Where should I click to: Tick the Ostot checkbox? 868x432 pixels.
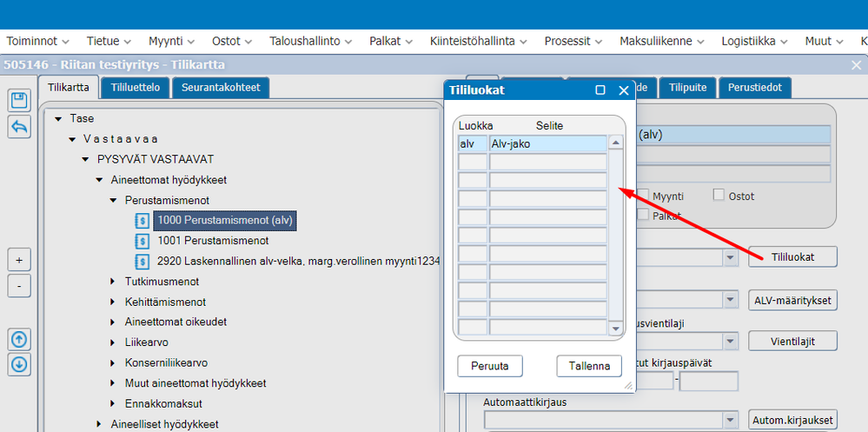click(x=719, y=195)
